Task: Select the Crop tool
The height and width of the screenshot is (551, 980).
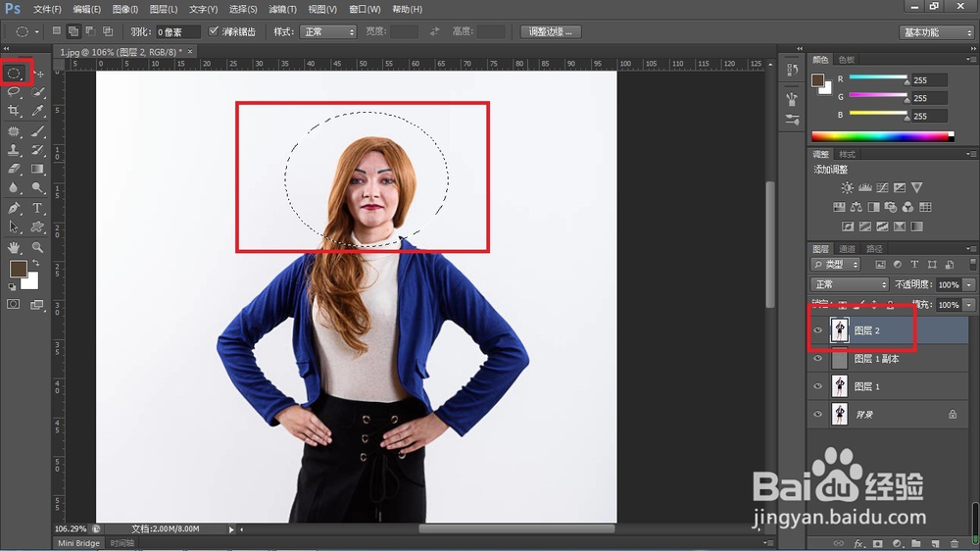Action: pyautogui.click(x=14, y=111)
